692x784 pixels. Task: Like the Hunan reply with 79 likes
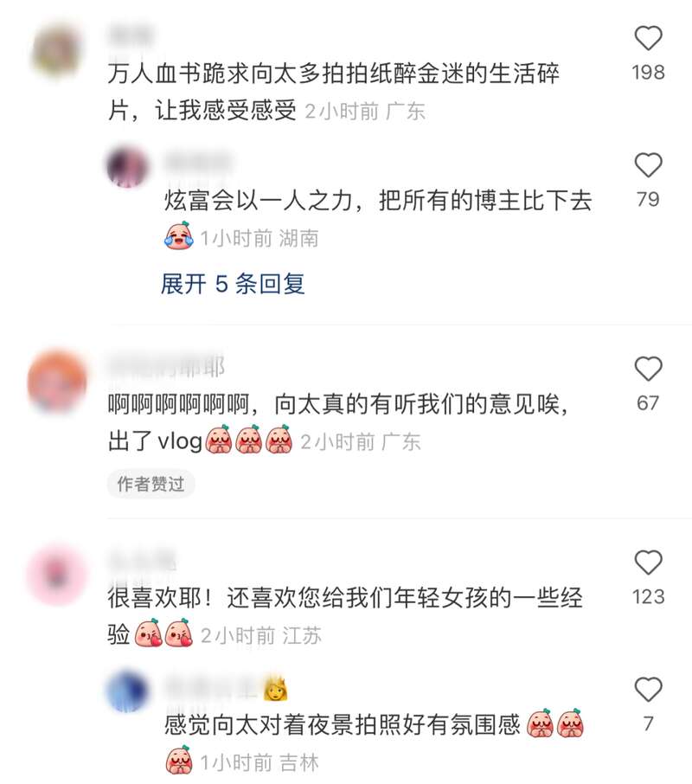[648, 165]
